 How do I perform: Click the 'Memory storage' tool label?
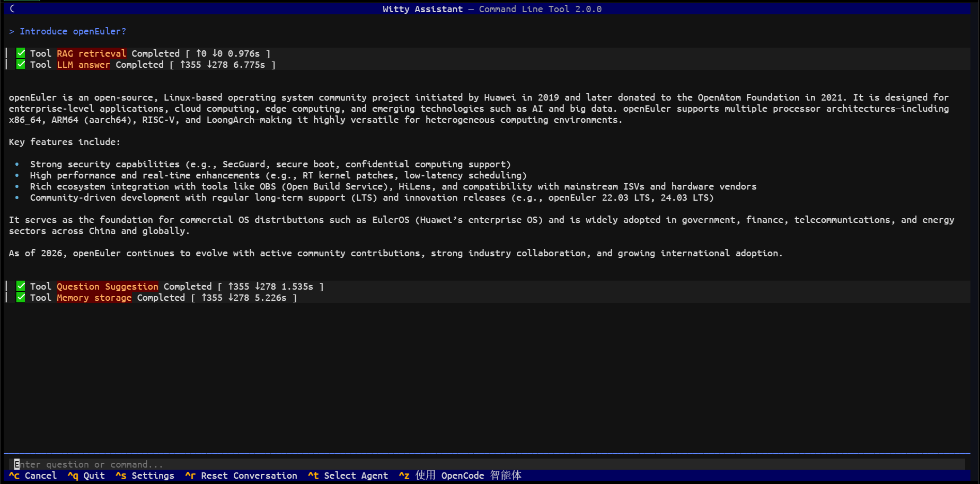pyautogui.click(x=94, y=298)
